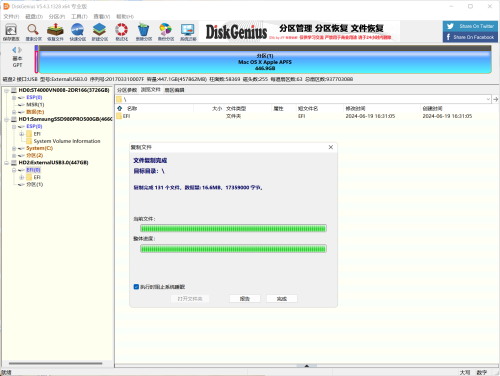Choose the Format (格式化) lifebuoy icon
This screenshot has height=376, width=500.
[122, 32]
